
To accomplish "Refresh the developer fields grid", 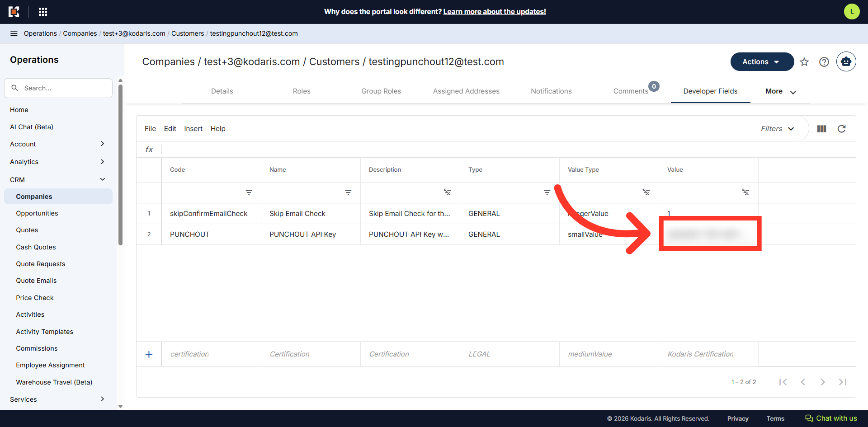I will [x=842, y=129].
